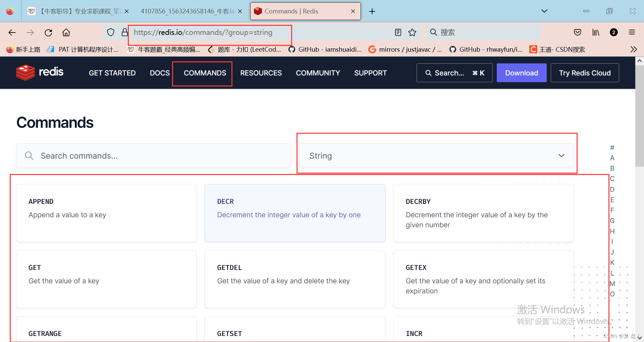Screen dimensions: 644x342
Task: Open the GETSET command card
Action: [x=295, y=329]
